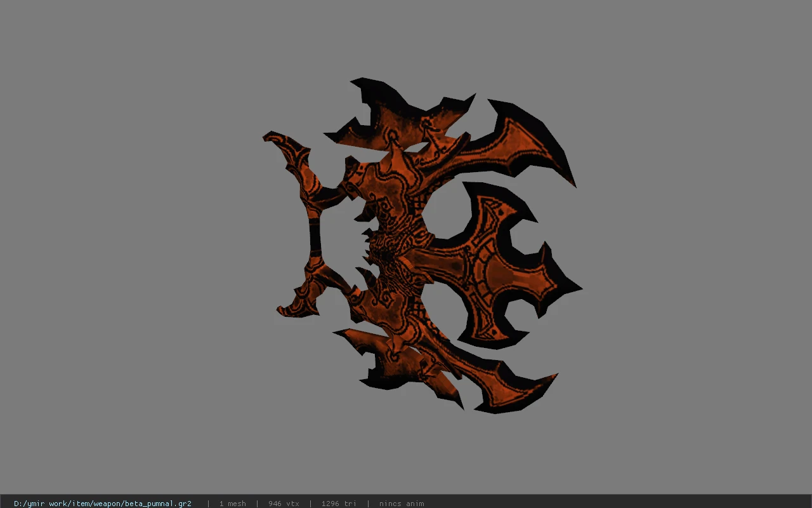The height and width of the screenshot is (508, 812).
Task: Select the "1 mesh" status bar indicator
Action: pyautogui.click(x=232, y=503)
